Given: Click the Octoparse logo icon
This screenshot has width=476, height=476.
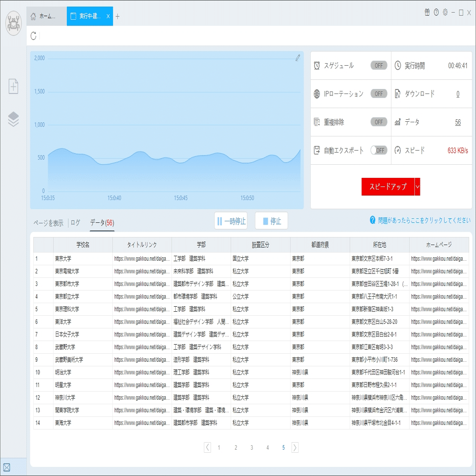Looking at the screenshot, I should click(x=13, y=23).
